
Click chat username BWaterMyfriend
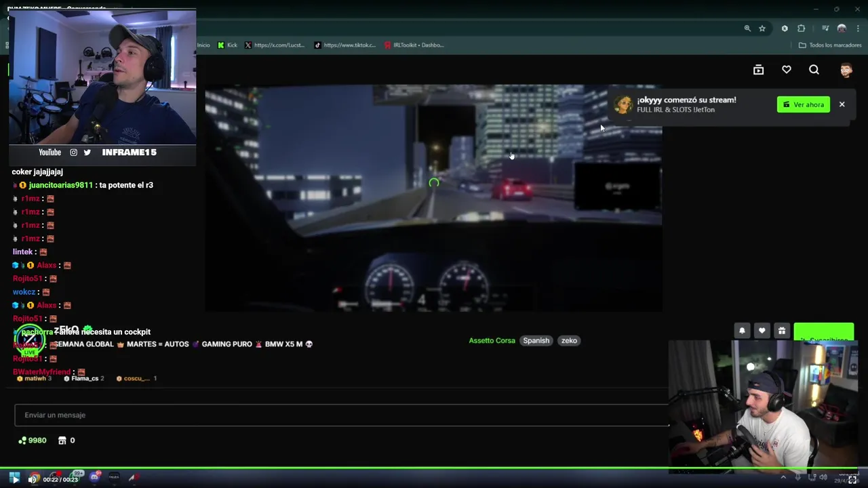(x=41, y=372)
